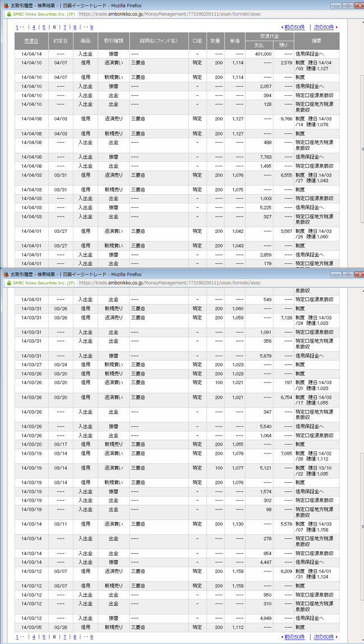
Task: Go to page 5 in the bottom pagination
Action: 44,637
